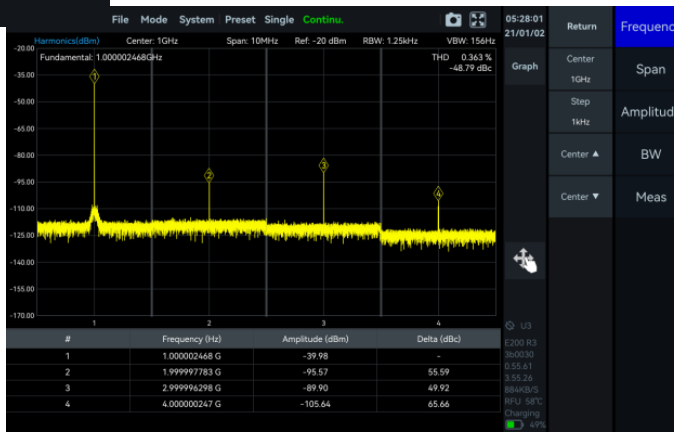Click the date display 21/01/02

point(524,33)
